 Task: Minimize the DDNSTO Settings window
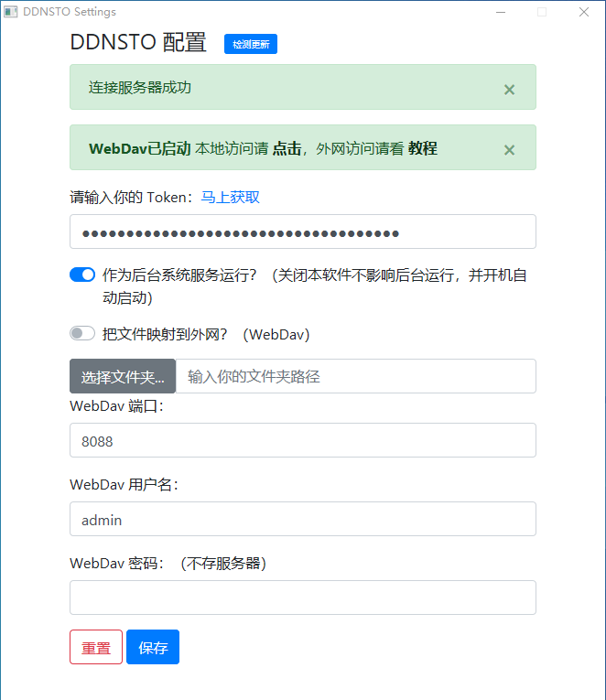coord(501,12)
